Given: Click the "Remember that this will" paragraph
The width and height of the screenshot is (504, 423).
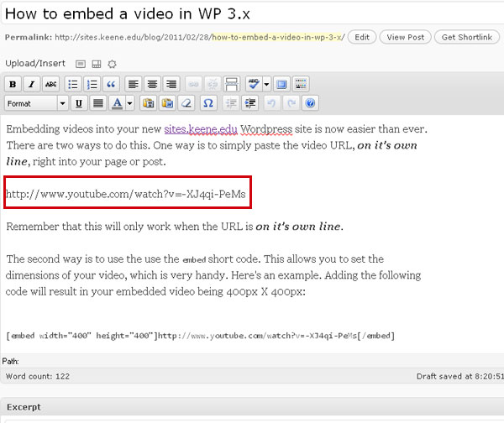Looking at the screenshot, I should 175,227.
